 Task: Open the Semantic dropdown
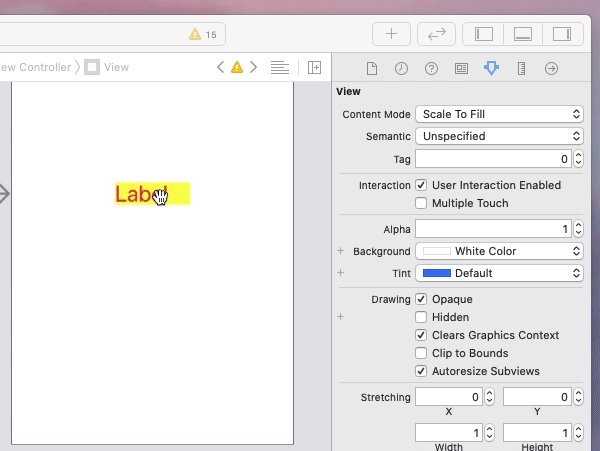point(499,136)
